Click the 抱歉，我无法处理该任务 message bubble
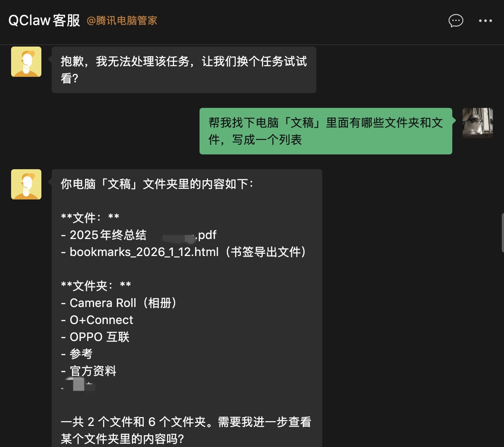Screen dimensions: 504x447 [x=184, y=70]
